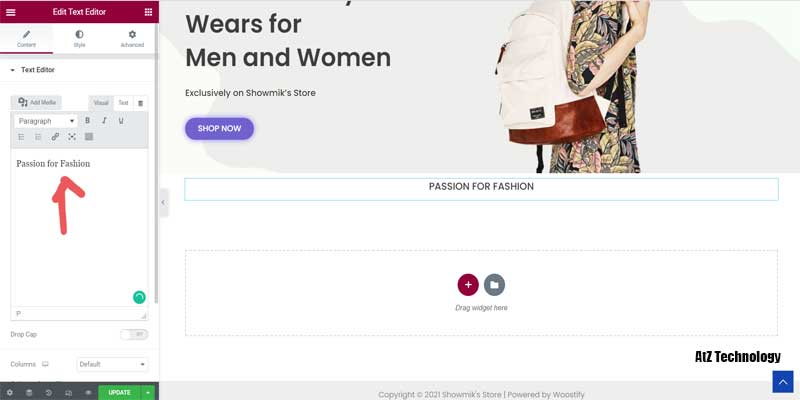
Task: Preview changes with the eye icon
Action: (x=88, y=392)
